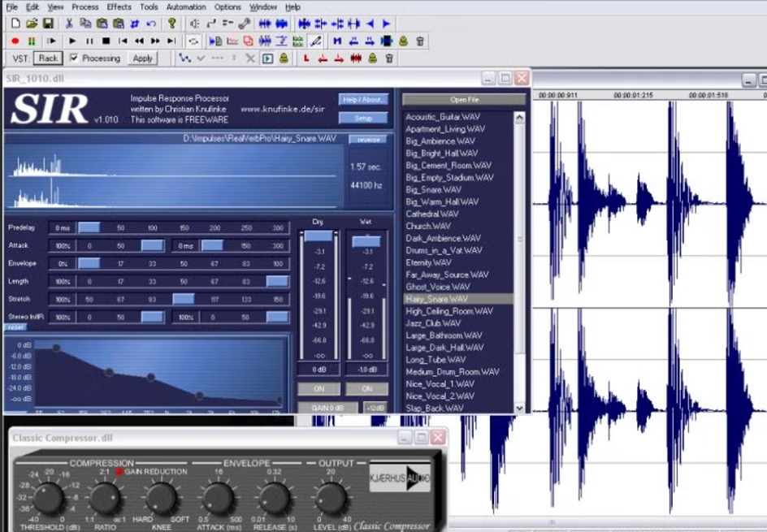Open the File menu

pos(11,6)
